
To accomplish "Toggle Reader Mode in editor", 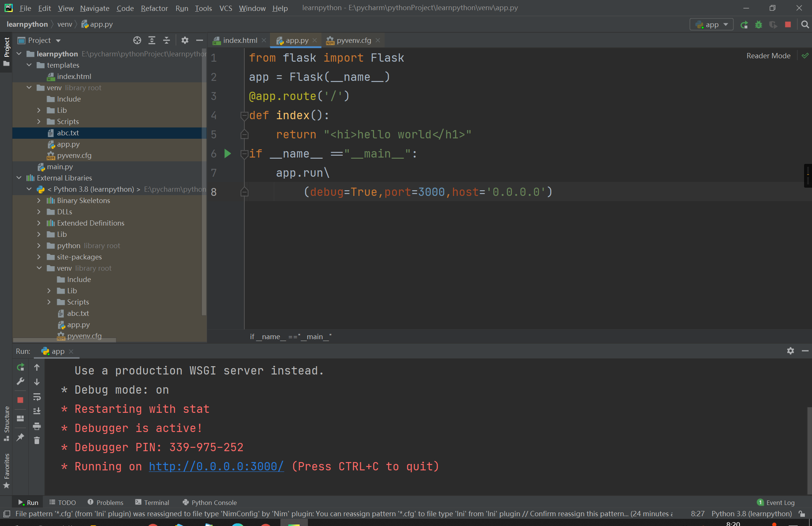I will coord(768,56).
